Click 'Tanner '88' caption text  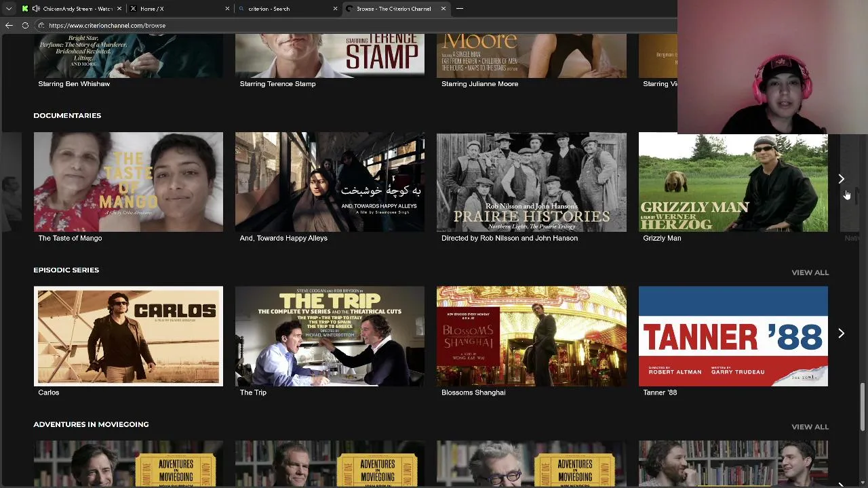(x=660, y=392)
